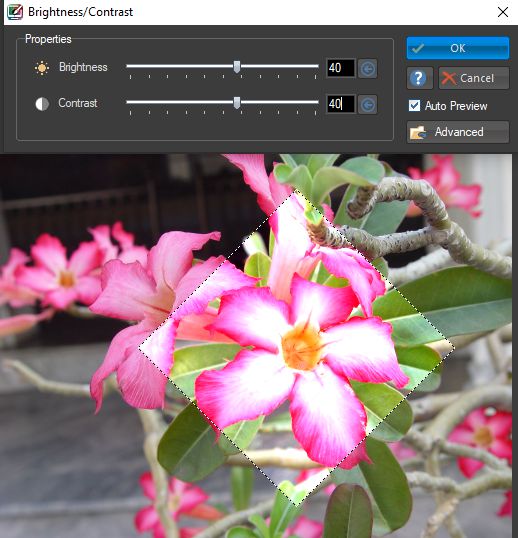Click the selected flower preview area
Viewport: 518px width, 538px height.
pyautogui.click(x=297, y=348)
